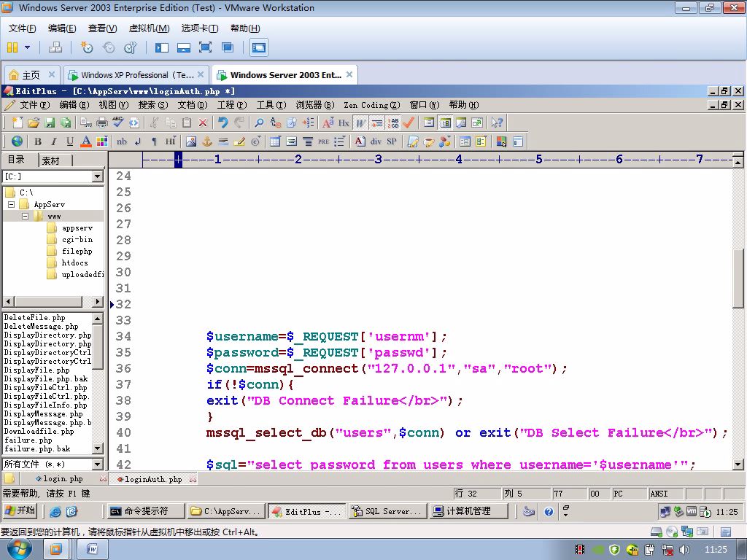
Task: Insert non-breaking space (nb) icon
Action: pos(122,141)
